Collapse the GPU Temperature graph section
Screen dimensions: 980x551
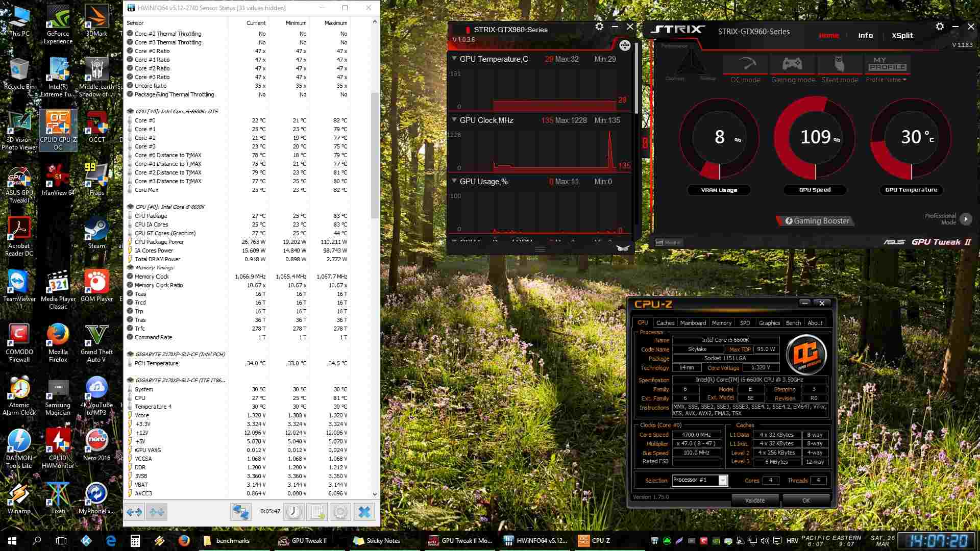tap(454, 59)
